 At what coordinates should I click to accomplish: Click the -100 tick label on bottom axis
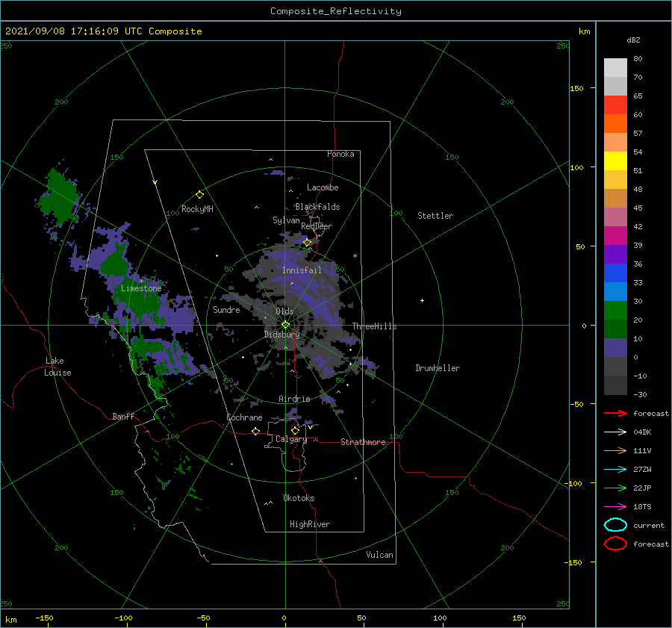[123, 618]
